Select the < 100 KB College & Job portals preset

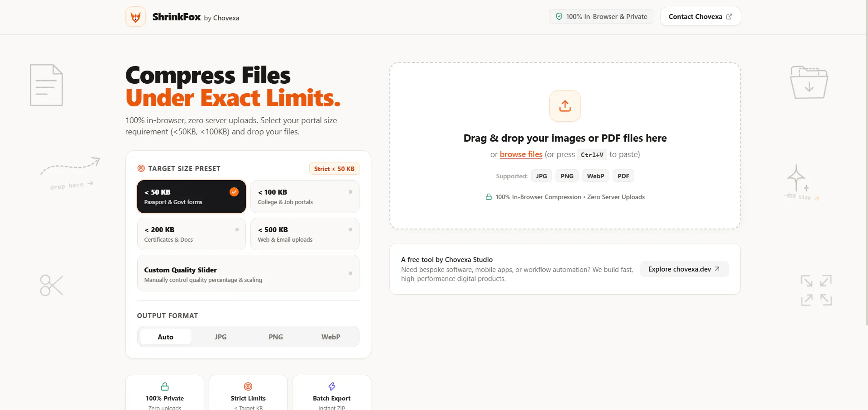tap(305, 197)
